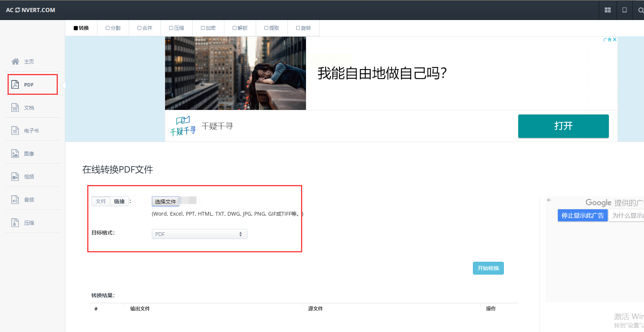Select the 解锁 unlock tab
The height and width of the screenshot is (332, 644).
click(240, 28)
